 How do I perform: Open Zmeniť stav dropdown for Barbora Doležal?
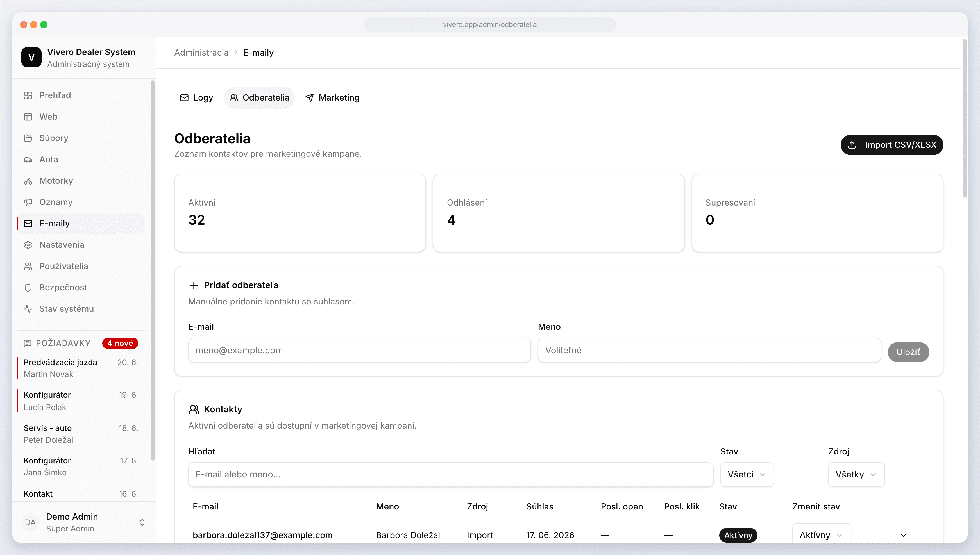pyautogui.click(x=821, y=535)
